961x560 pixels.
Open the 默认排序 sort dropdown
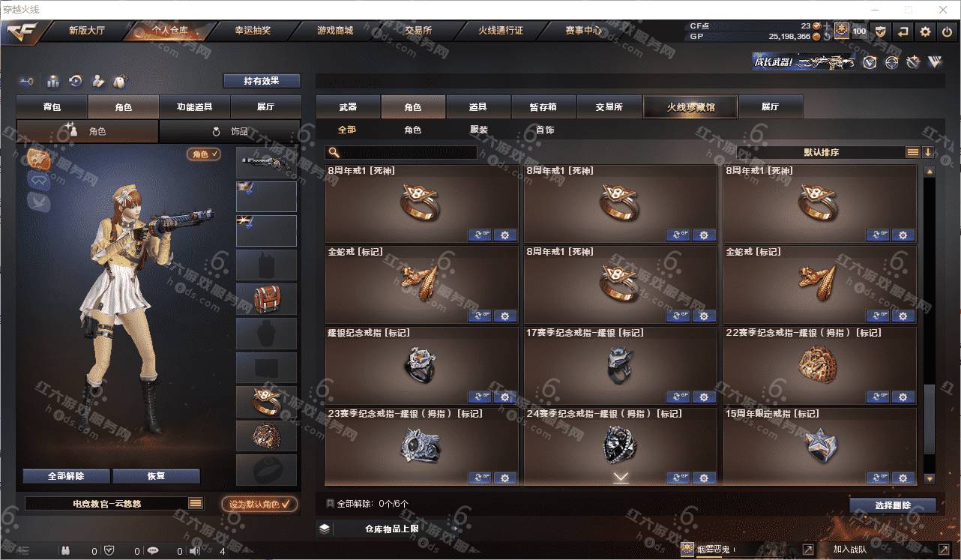coord(821,152)
